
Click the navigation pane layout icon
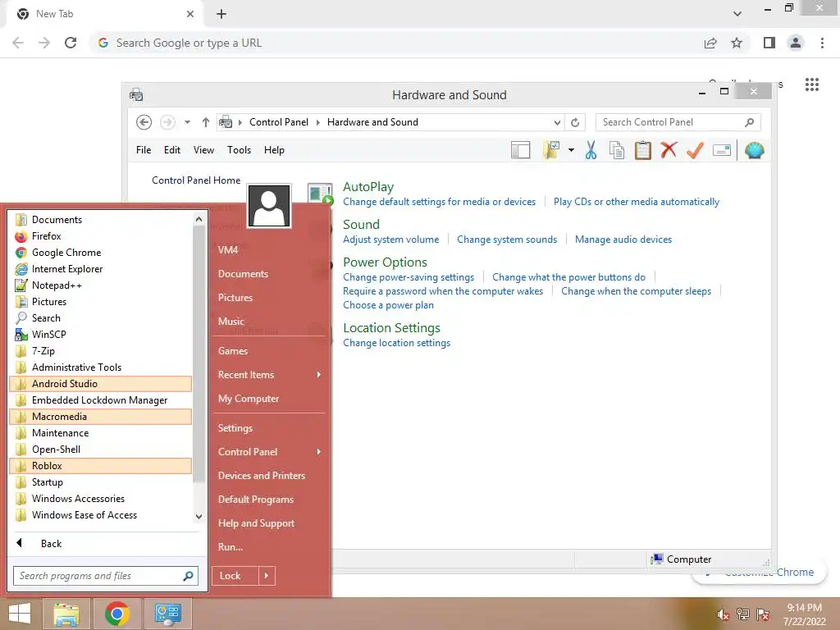[x=520, y=151]
